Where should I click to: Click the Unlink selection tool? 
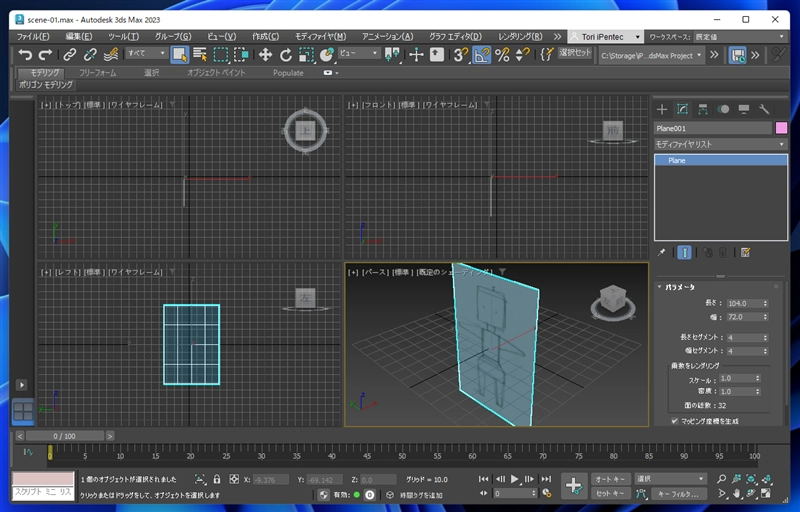click(x=90, y=55)
